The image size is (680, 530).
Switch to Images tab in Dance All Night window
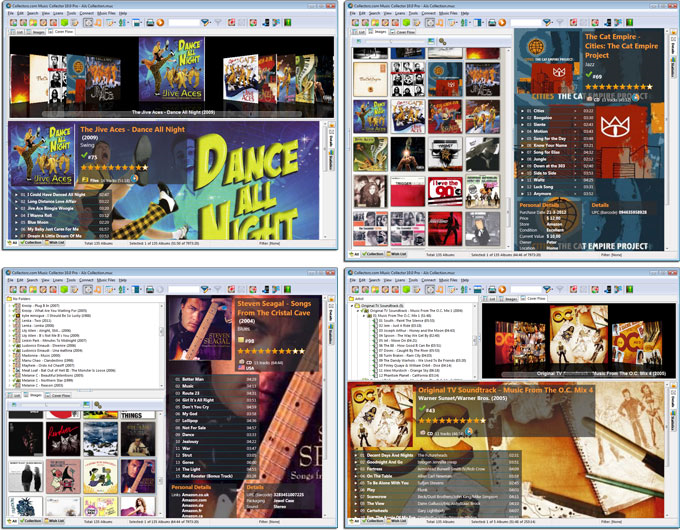coord(36,32)
